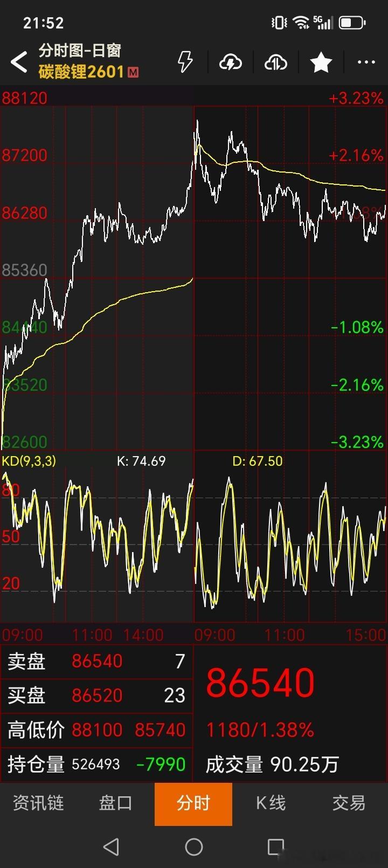388x868 pixels.
Task: Tap the 87200 price axis label
Action: [25, 155]
